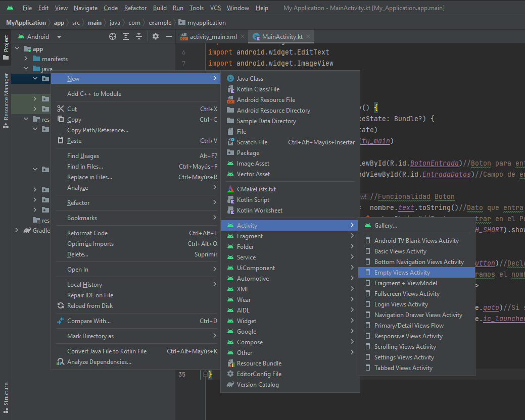The height and width of the screenshot is (420, 525).
Task: Click the locate target icon in Project panel
Action: coord(113,37)
